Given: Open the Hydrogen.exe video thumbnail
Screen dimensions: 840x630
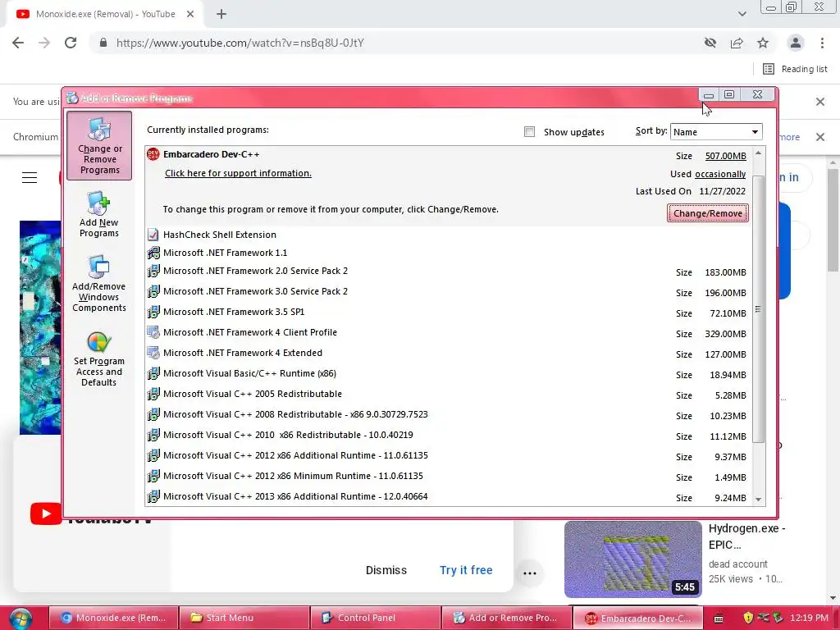Looking at the screenshot, I should (632, 559).
